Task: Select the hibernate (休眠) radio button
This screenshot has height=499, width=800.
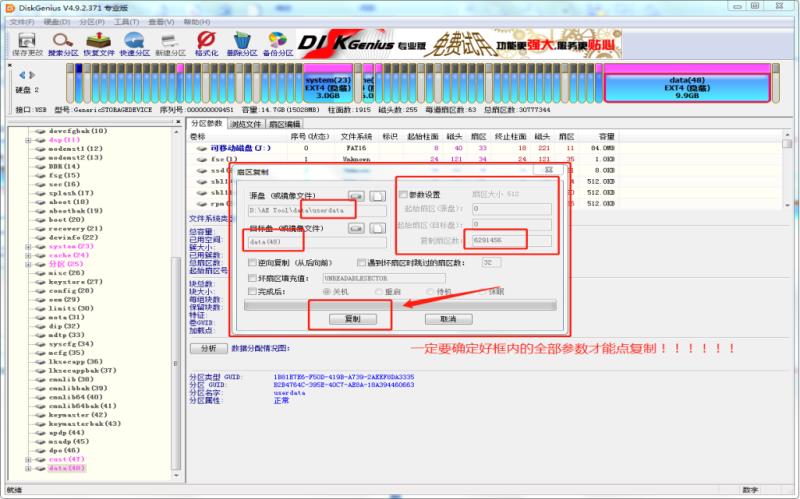Action: tap(482, 291)
